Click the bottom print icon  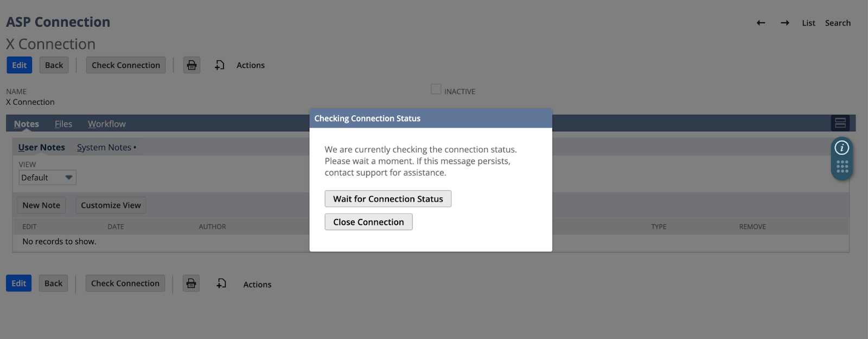pos(191,284)
